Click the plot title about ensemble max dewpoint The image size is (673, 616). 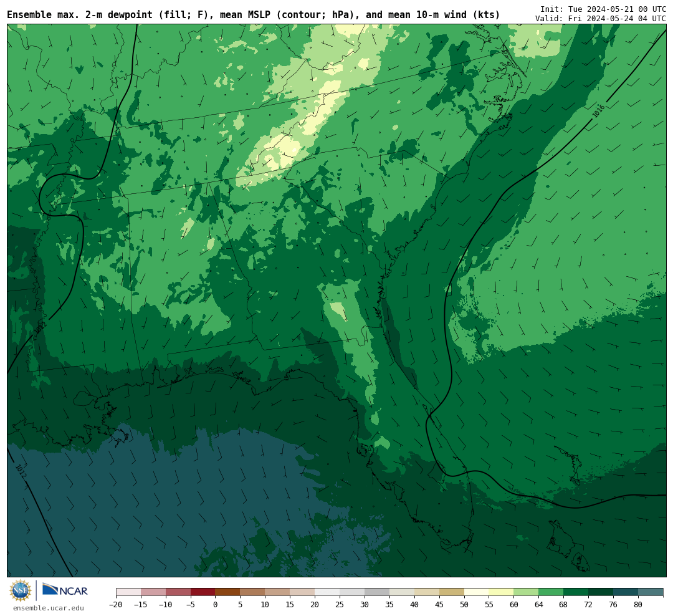point(253,15)
